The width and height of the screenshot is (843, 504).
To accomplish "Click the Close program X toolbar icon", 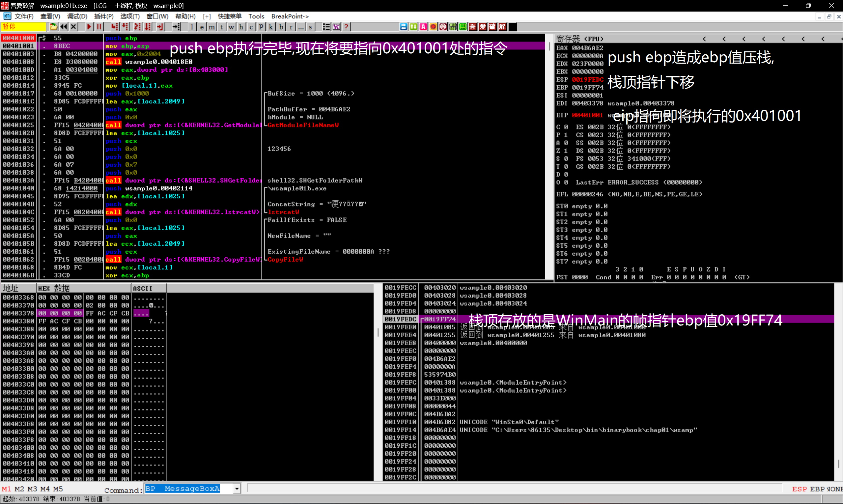I will click(x=74, y=27).
